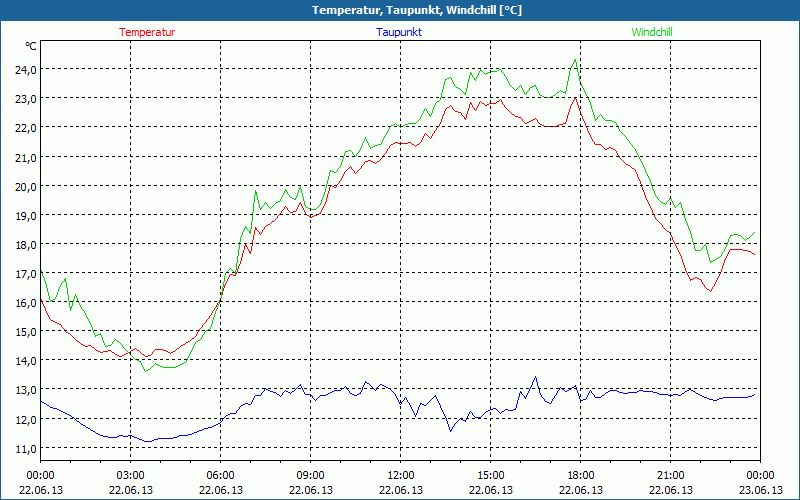The width and height of the screenshot is (800, 500).
Task: Click the 21,0 y-axis value
Action: (26, 158)
